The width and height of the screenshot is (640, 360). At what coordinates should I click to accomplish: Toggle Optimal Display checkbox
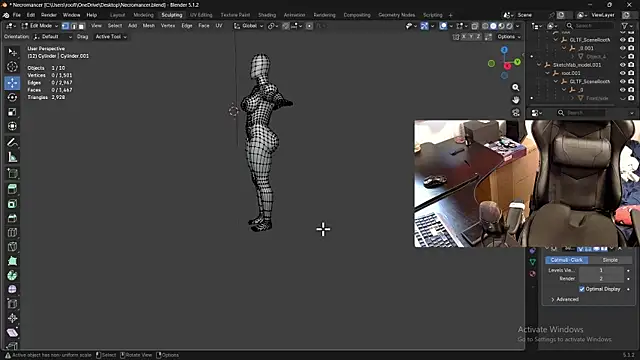pyautogui.click(x=582, y=289)
